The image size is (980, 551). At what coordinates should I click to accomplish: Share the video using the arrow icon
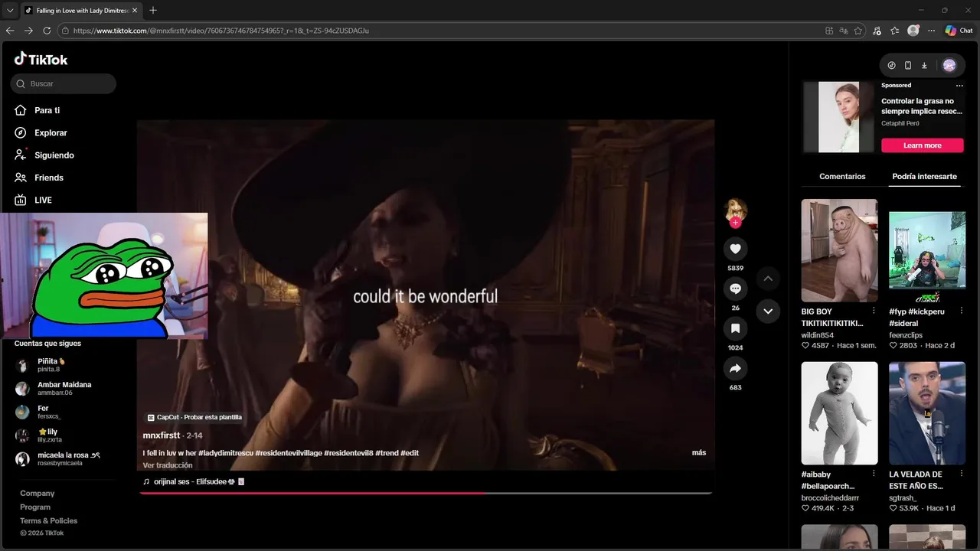(x=735, y=368)
